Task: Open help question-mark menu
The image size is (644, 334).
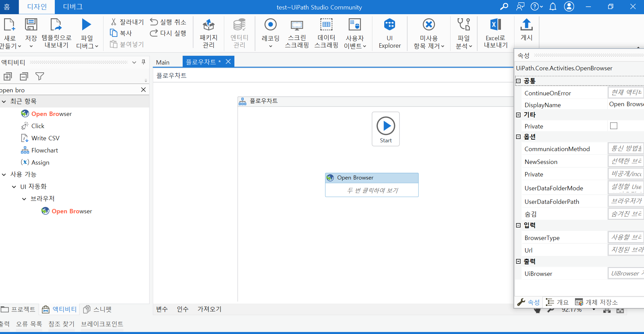Action: click(x=536, y=7)
